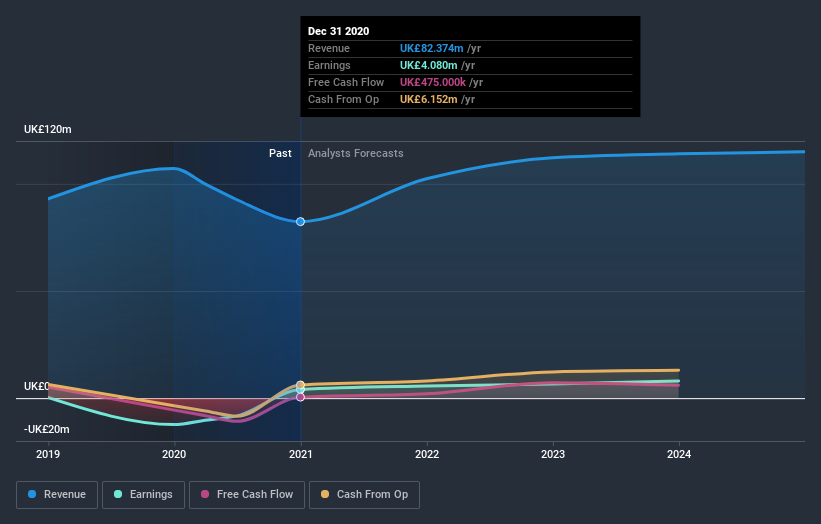Click the UK£475.000k free cash flow value
Screen dimensions: 821x524
pyautogui.click(x=432, y=82)
